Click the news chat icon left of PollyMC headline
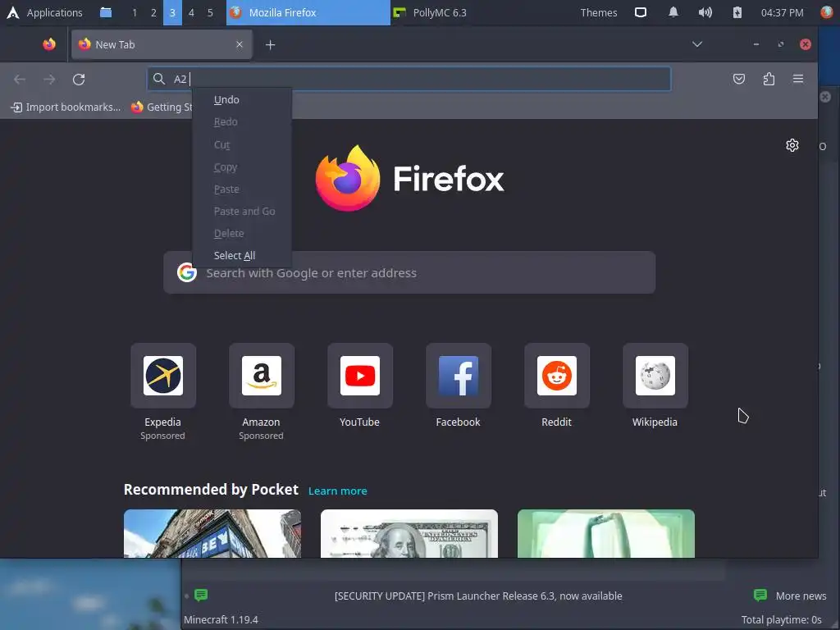This screenshot has width=840, height=630. coord(201,596)
